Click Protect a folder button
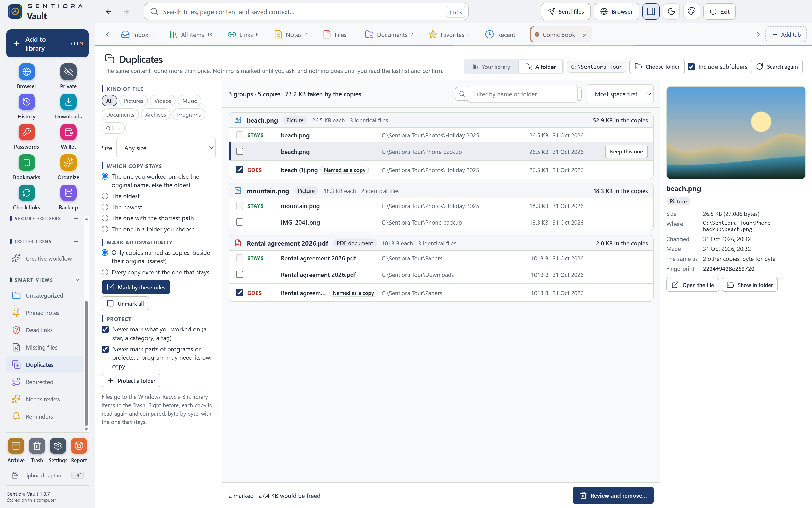 coord(131,381)
